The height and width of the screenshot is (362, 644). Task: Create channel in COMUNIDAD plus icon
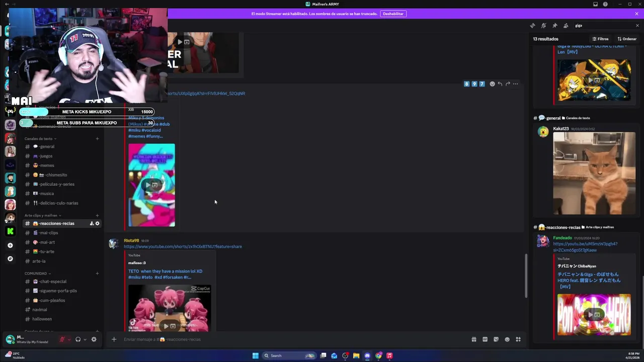point(97,274)
